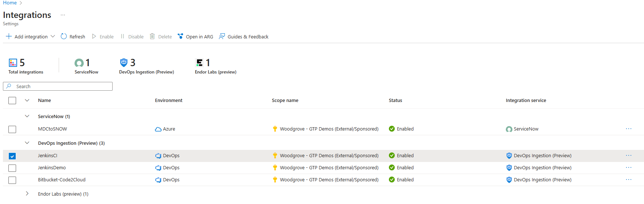Image resolution: width=644 pixels, height=204 pixels.
Task: Click the ServiceNow service icon in MDCtoSNOW row
Action: click(x=509, y=129)
